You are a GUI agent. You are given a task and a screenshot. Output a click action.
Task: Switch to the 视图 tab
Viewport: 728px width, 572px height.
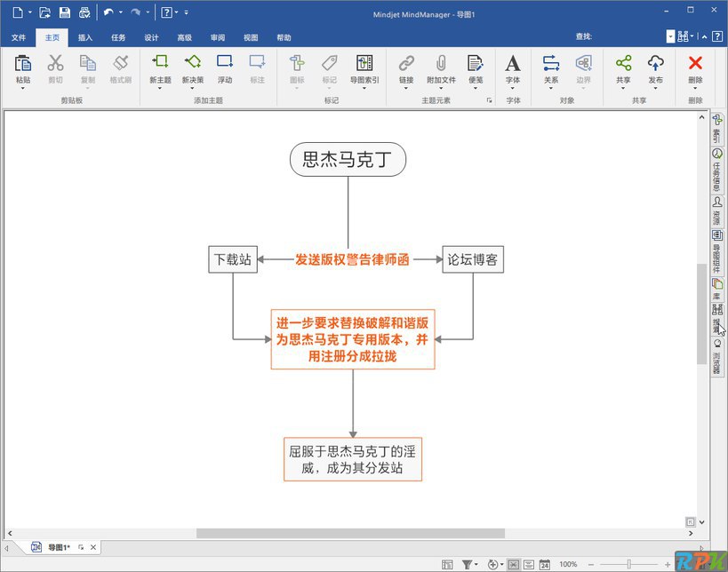251,37
